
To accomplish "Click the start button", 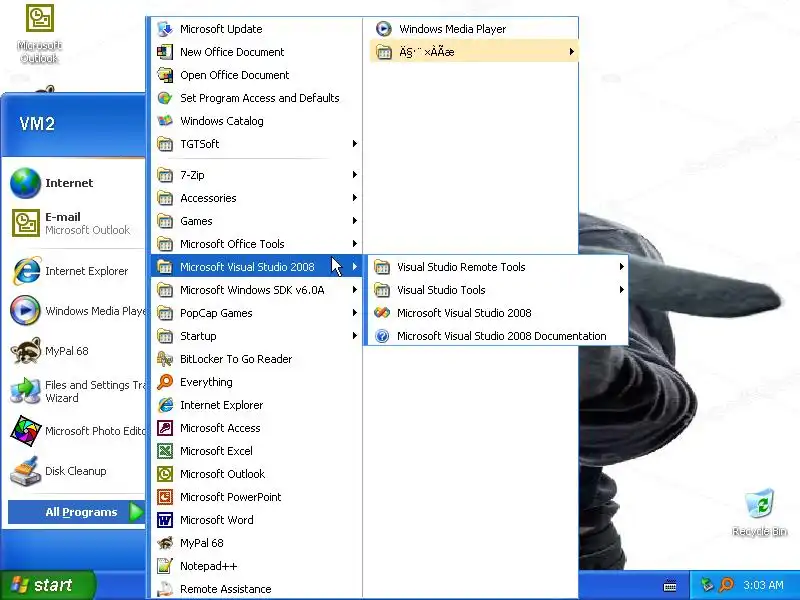I will point(47,585).
